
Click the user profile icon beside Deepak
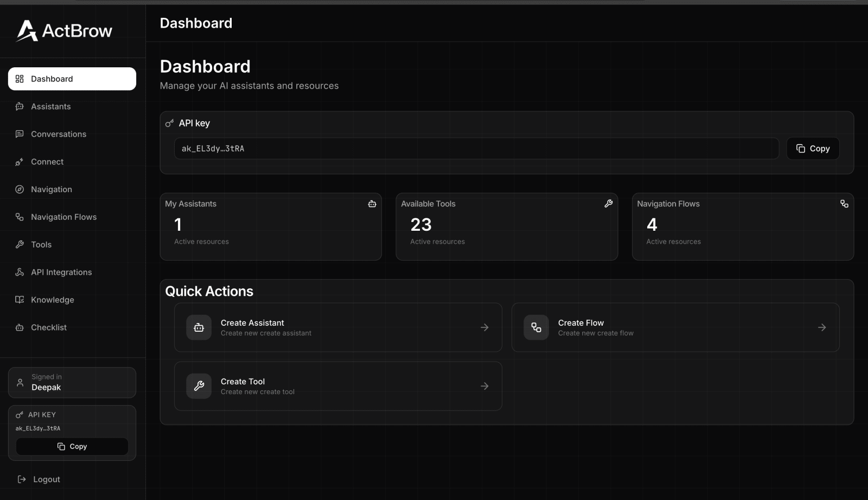coord(20,382)
